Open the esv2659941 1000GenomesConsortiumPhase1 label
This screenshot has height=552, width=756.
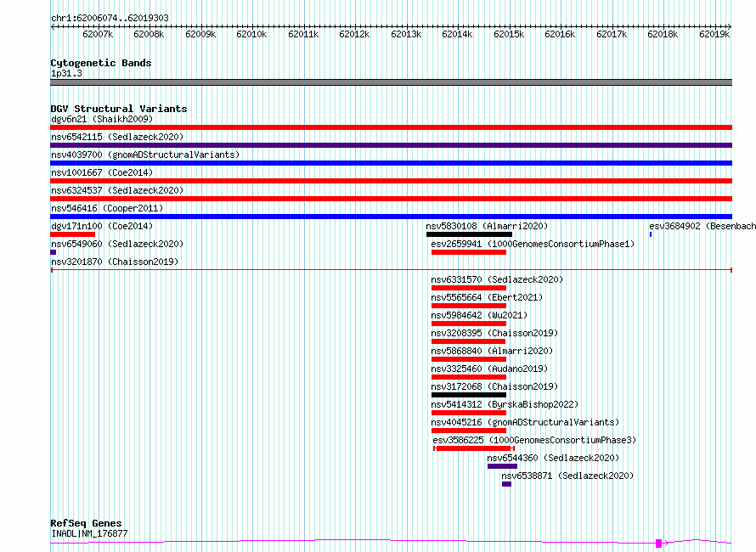(x=533, y=244)
